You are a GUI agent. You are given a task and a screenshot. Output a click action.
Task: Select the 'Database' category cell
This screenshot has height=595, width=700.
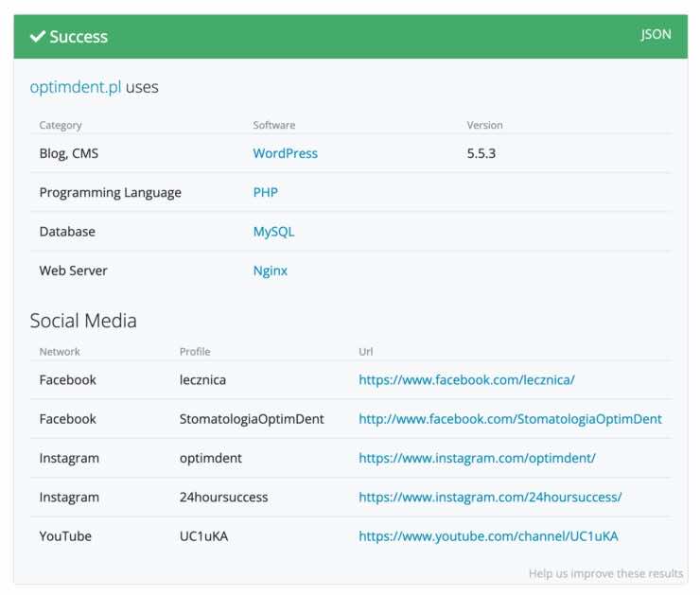pyautogui.click(x=67, y=232)
